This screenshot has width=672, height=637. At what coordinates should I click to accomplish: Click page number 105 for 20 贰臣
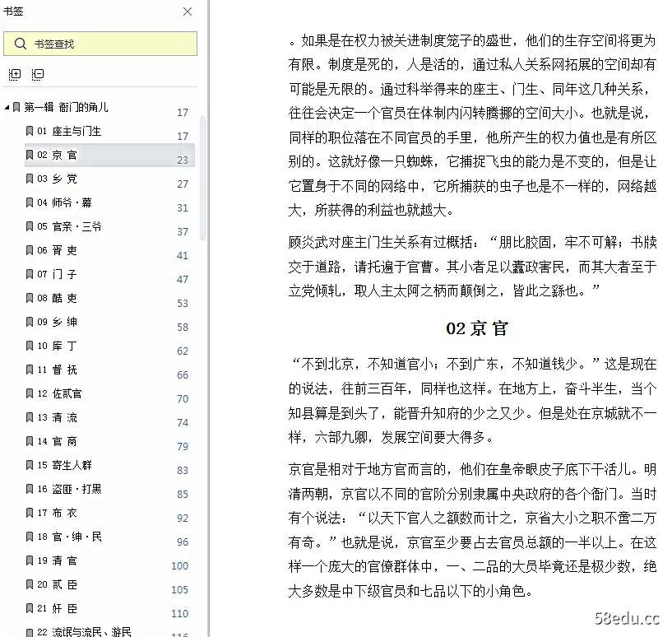pyautogui.click(x=179, y=590)
